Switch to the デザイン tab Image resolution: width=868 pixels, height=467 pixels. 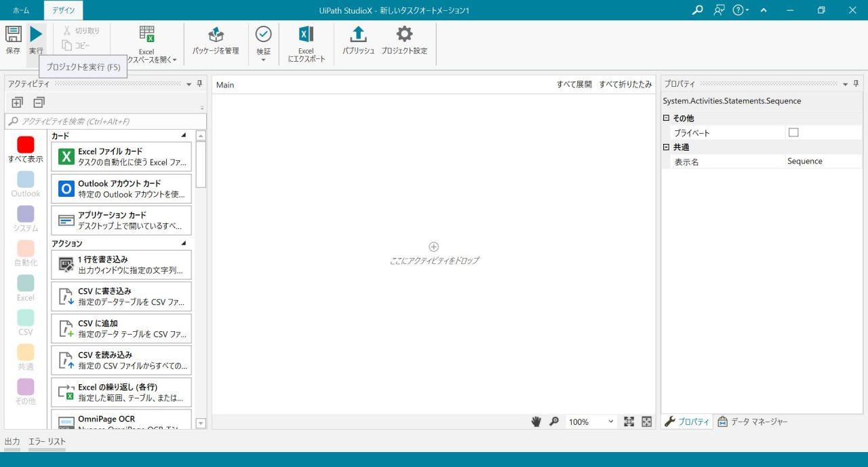[64, 10]
